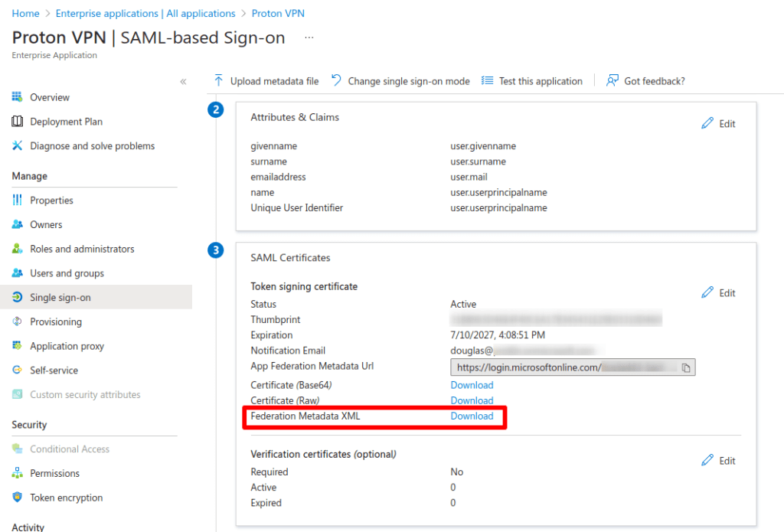
Task: Click the upload arrow icon in toolbar
Action: (x=218, y=80)
